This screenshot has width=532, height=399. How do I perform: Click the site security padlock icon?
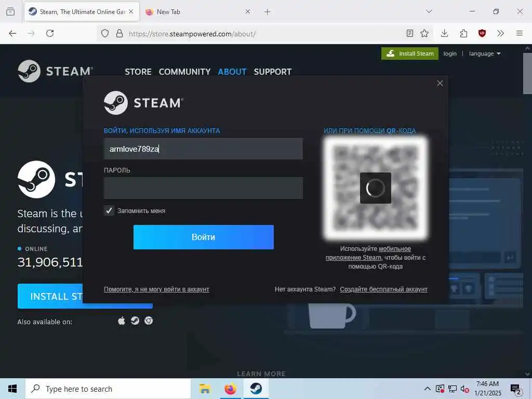pos(119,33)
